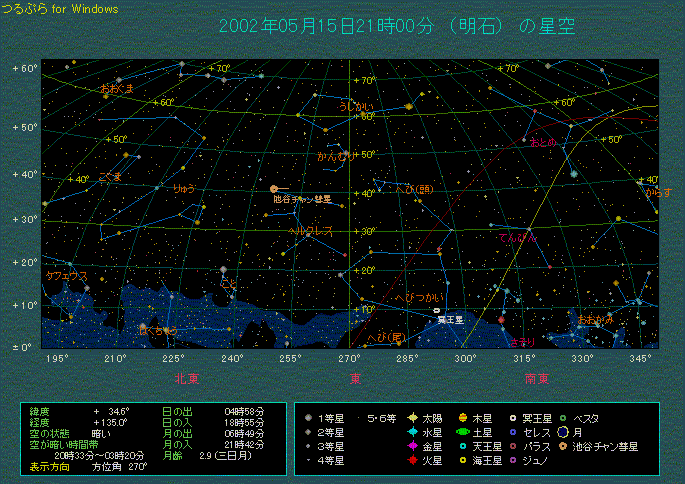The image size is (685, 484).
Task: Click the Pluto (冥王星) legend icon
Action: (513, 418)
